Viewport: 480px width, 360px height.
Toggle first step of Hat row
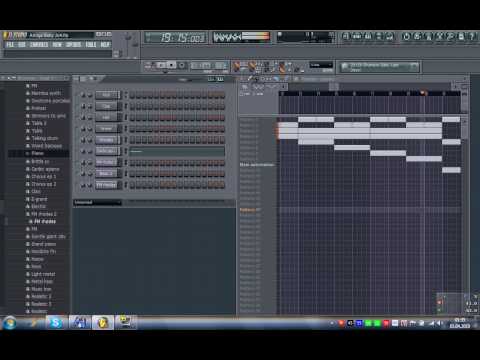point(132,118)
